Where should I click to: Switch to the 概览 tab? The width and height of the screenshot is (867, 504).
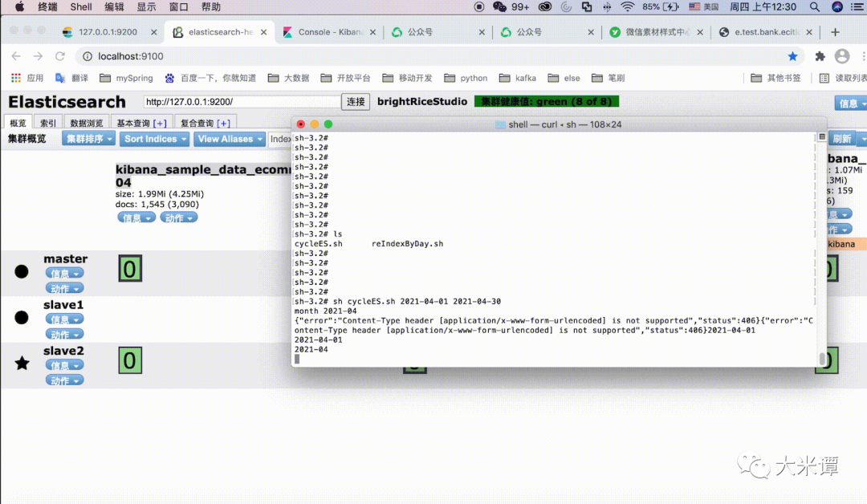18,123
